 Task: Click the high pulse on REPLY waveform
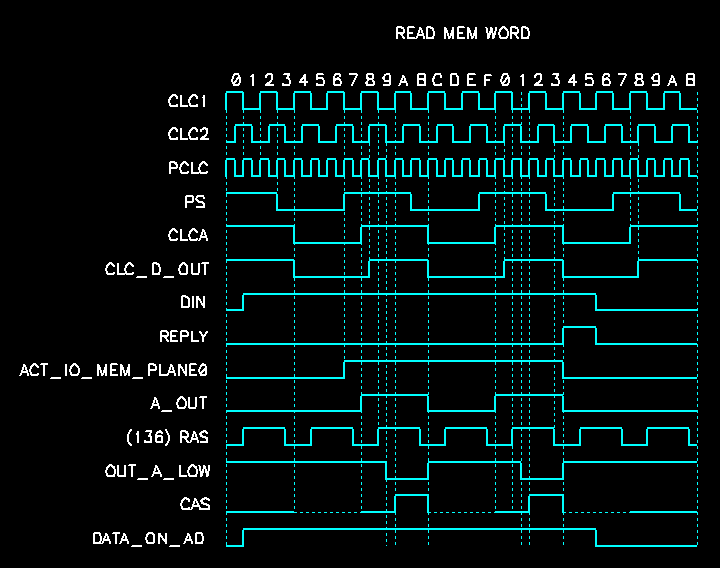(579, 328)
